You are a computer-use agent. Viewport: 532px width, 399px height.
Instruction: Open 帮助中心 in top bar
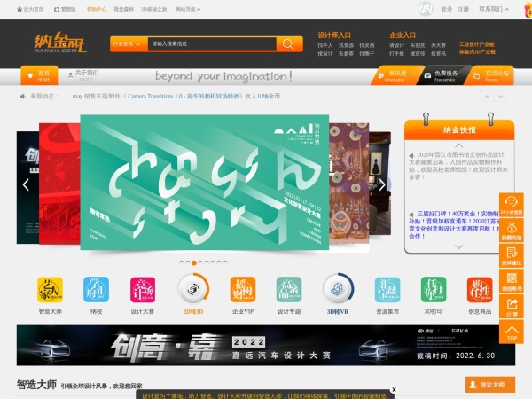point(97,9)
